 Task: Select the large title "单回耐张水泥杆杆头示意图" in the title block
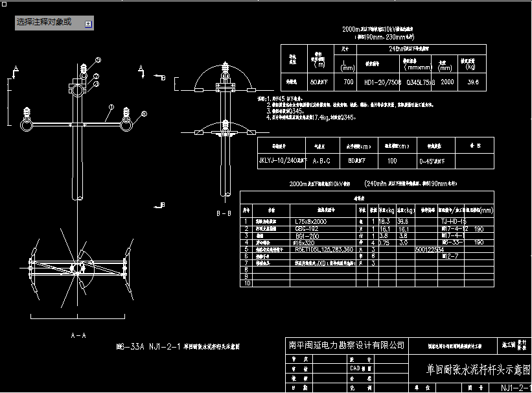(x=478, y=369)
